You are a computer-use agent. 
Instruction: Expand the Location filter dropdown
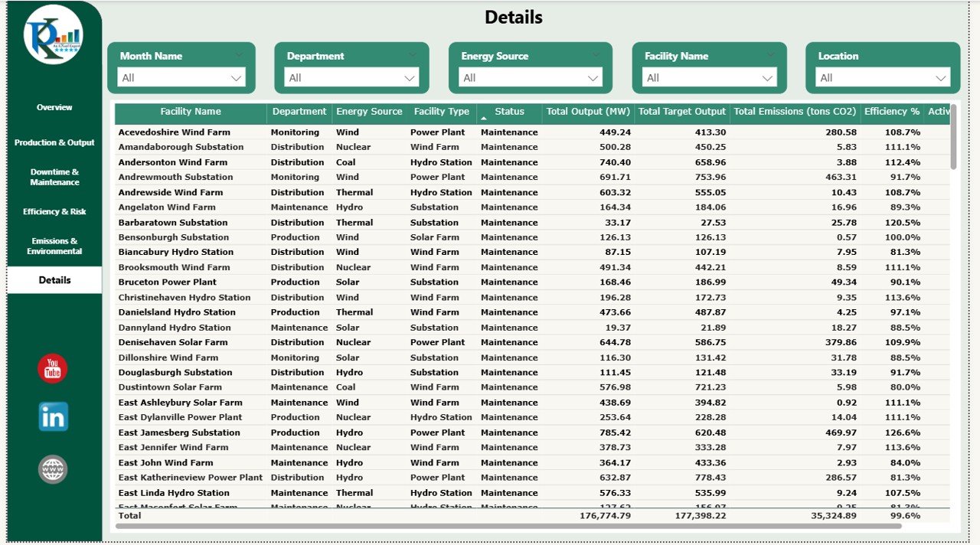(883, 77)
